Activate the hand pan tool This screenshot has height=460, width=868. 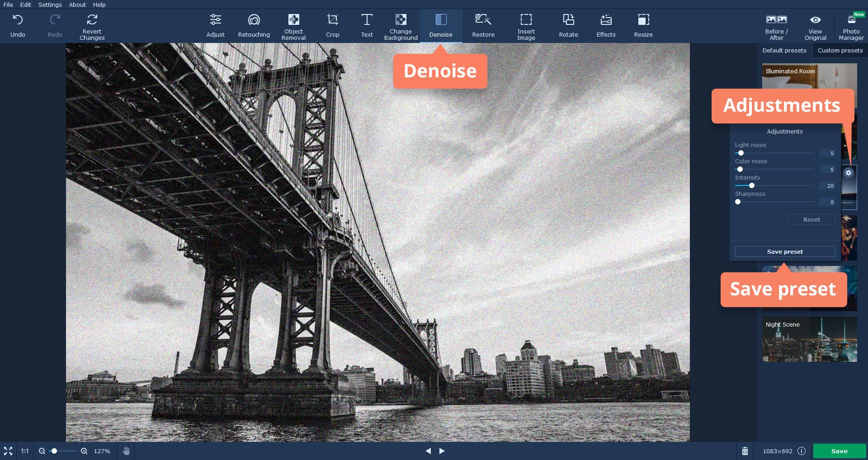[126, 451]
